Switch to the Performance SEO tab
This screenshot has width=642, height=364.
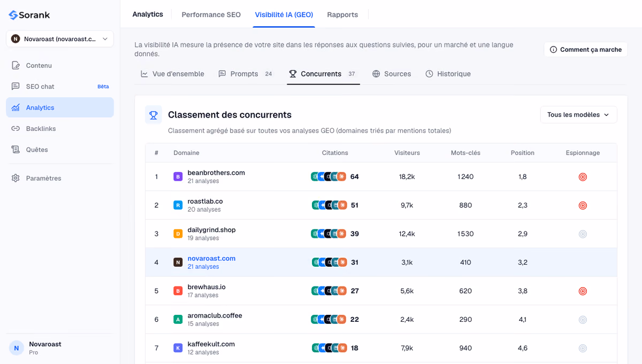[211, 14]
